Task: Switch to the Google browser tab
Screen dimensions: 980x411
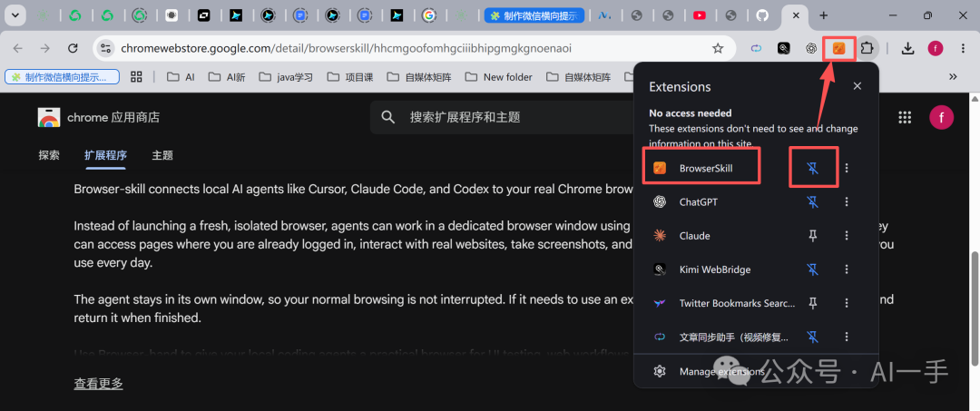Action: (428, 15)
